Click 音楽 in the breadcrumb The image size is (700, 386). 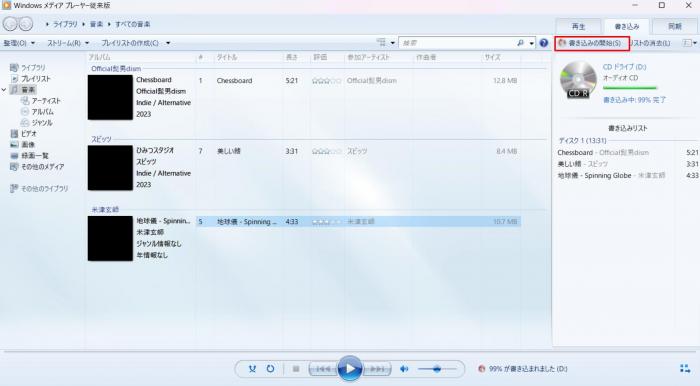[x=96, y=24]
